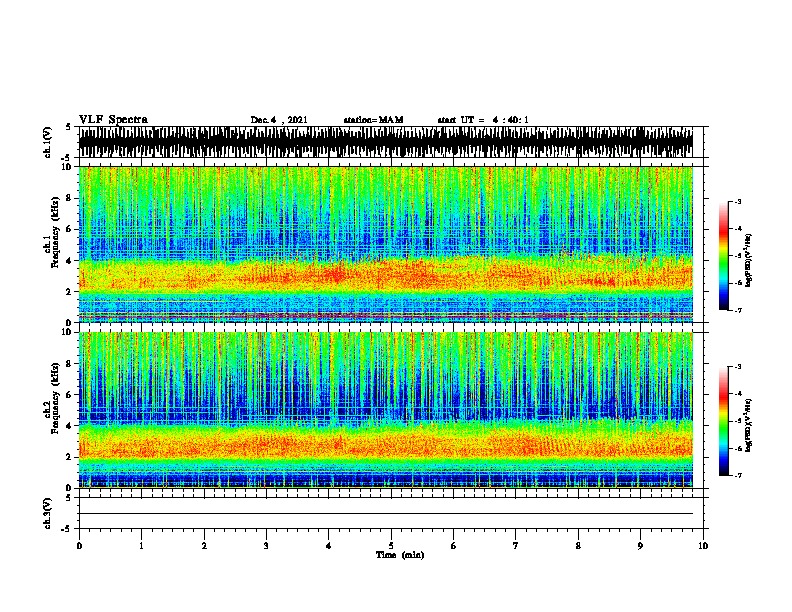Click the ch.3(V) axis label
The image size is (792, 612).
(x=47, y=513)
